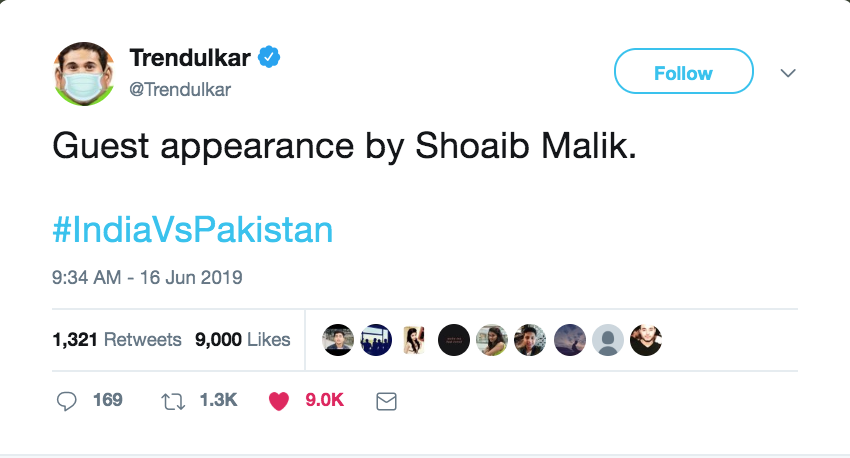Open Trendulkar's masked profile picture
The width and height of the screenshot is (850, 458).
(x=84, y=73)
